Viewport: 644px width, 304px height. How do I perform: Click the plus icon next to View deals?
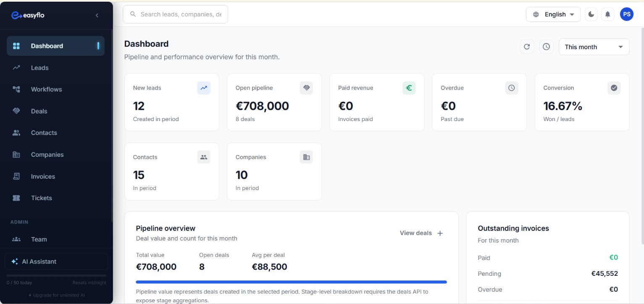point(440,233)
